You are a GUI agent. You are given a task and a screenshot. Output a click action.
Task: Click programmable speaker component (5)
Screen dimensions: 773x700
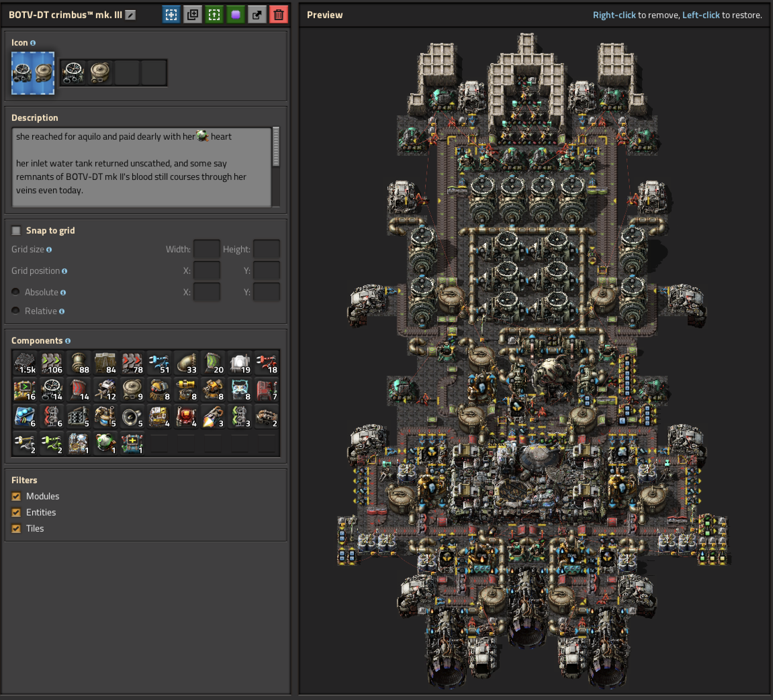132,416
